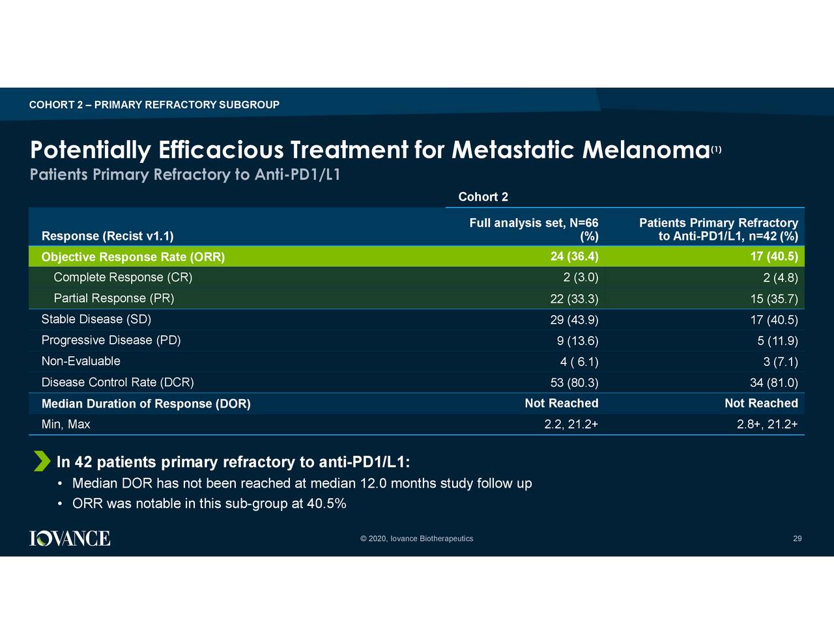Click the Progressive Disease (PD) row label

pyautogui.click(x=111, y=340)
